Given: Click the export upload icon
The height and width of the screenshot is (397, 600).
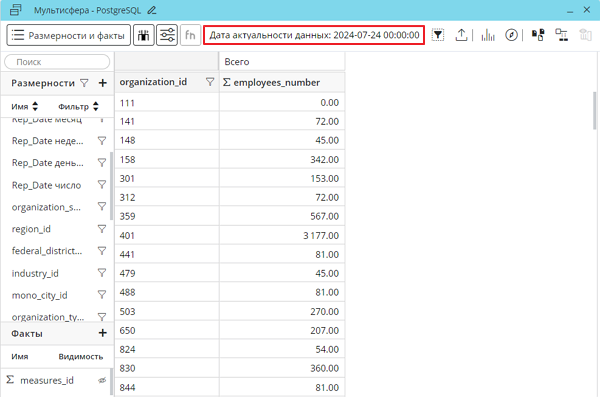Looking at the screenshot, I should tap(461, 35).
